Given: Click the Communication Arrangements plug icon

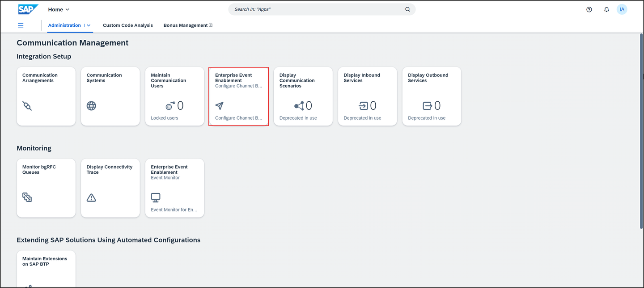Looking at the screenshot, I should pos(27,106).
